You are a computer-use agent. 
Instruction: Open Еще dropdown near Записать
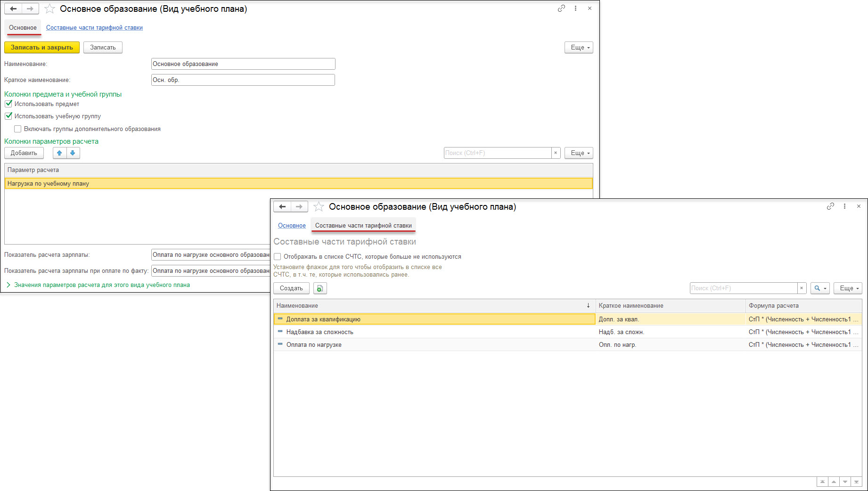point(579,47)
